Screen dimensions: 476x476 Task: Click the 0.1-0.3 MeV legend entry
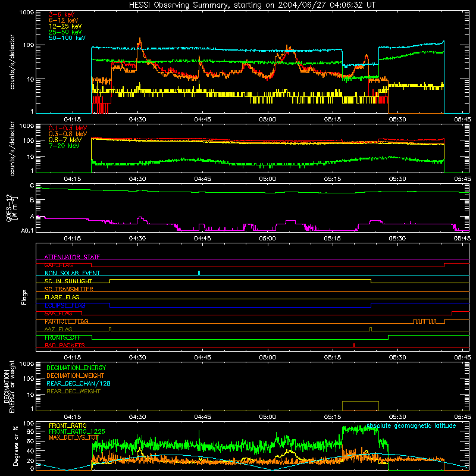click(x=68, y=128)
